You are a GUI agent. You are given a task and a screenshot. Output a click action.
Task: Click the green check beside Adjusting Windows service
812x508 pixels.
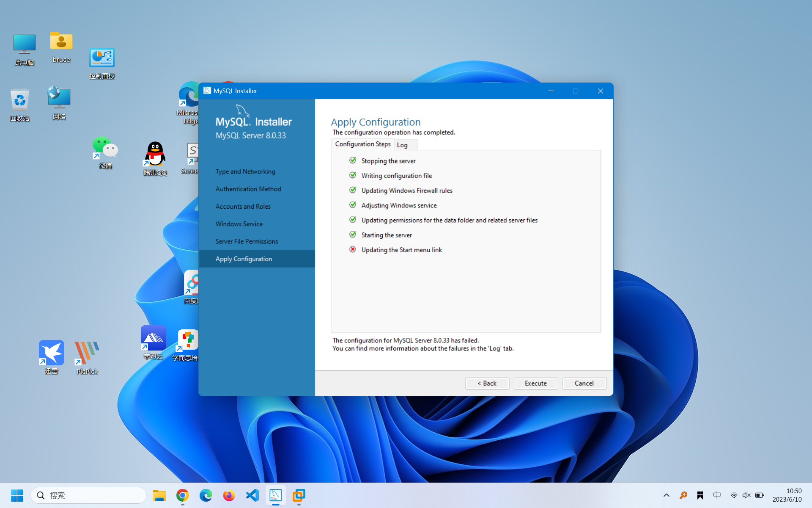click(x=353, y=205)
